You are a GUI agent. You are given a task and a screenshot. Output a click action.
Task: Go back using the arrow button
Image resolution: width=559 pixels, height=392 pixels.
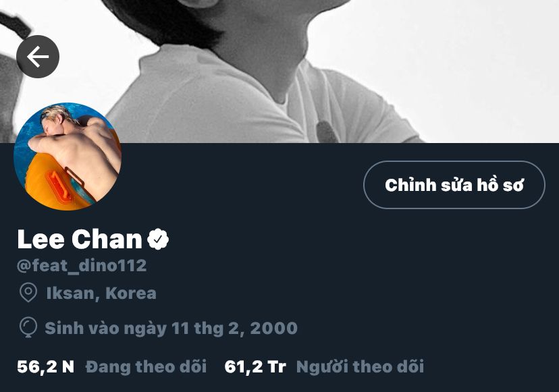pos(38,57)
